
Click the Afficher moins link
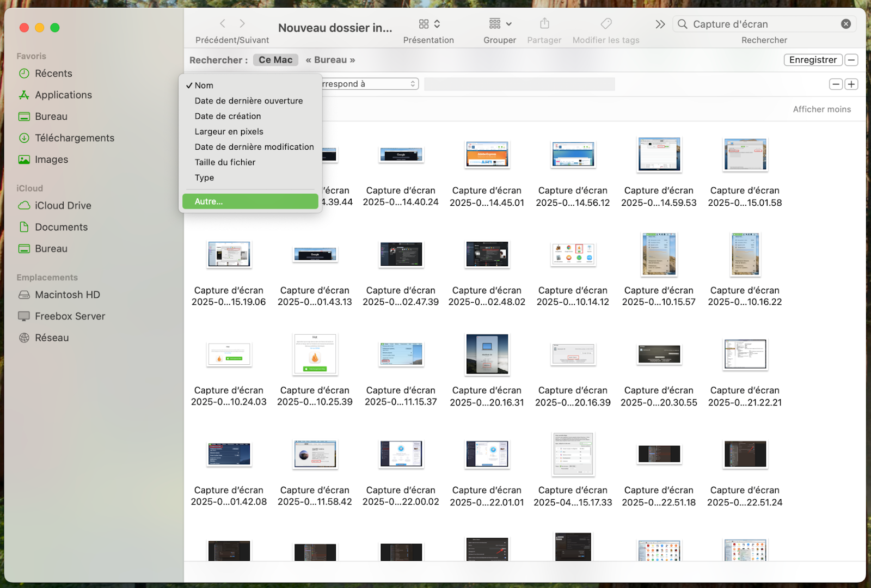click(822, 109)
